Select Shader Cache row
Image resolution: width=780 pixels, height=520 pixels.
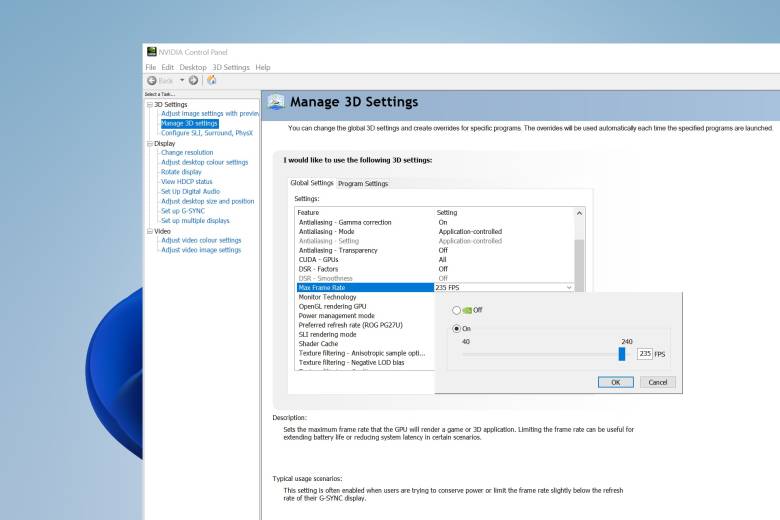[x=365, y=344]
